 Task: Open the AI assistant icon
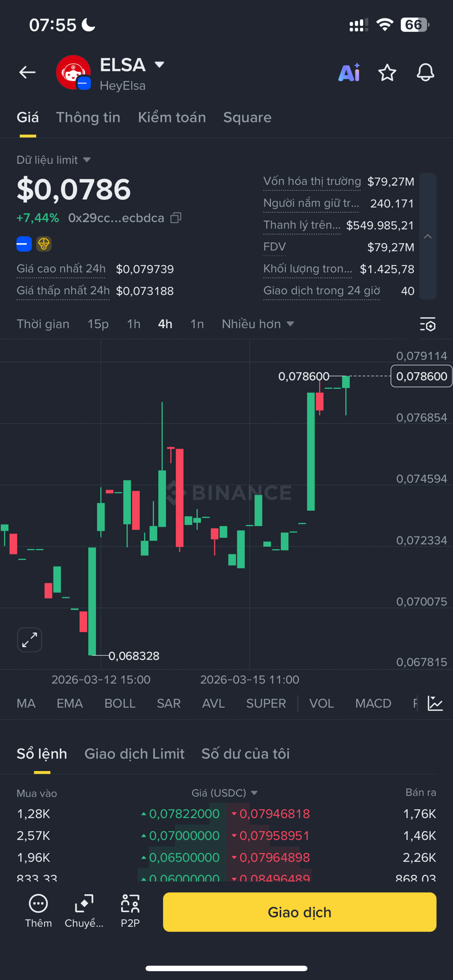point(349,72)
